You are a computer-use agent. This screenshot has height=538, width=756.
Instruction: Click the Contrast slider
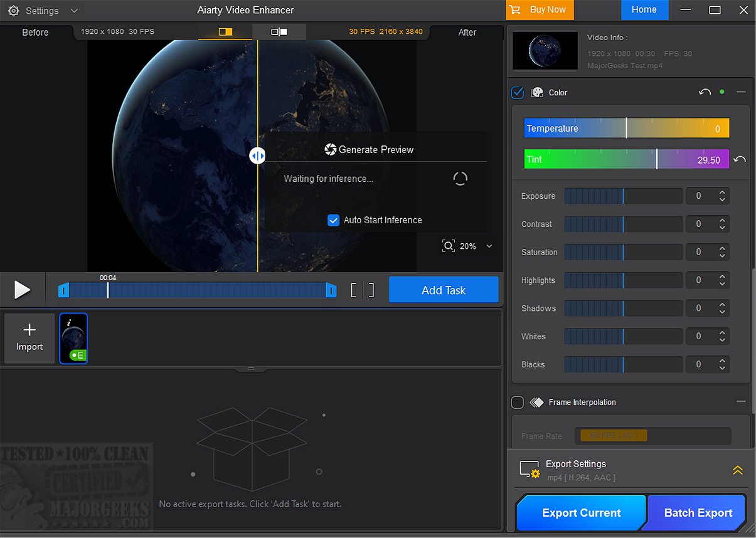623,224
